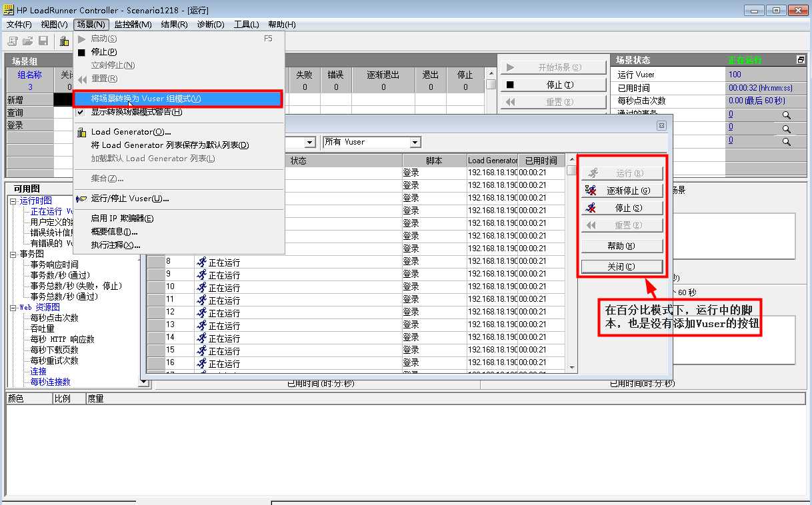Collapse the Web 资源图 tree node
This screenshot has height=505, width=812.
pos(13,307)
